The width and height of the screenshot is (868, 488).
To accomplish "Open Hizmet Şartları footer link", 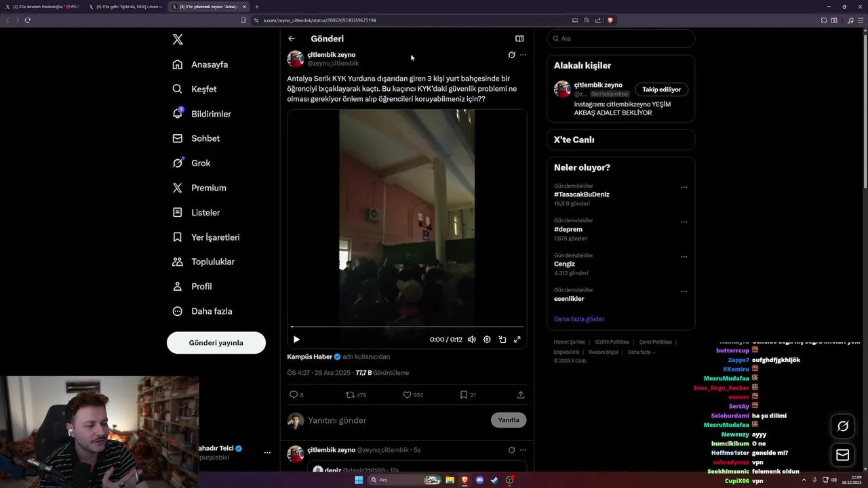I will click(x=570, y=342).
